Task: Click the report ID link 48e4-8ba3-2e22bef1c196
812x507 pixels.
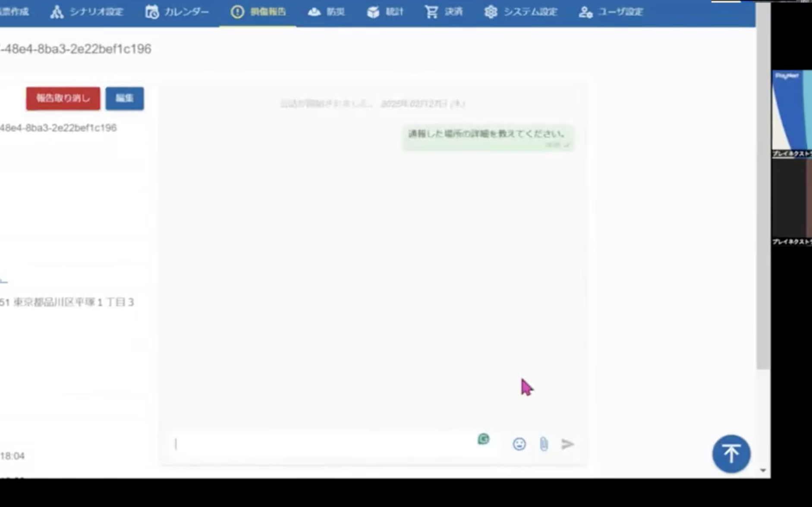Action: pos(58,128)
